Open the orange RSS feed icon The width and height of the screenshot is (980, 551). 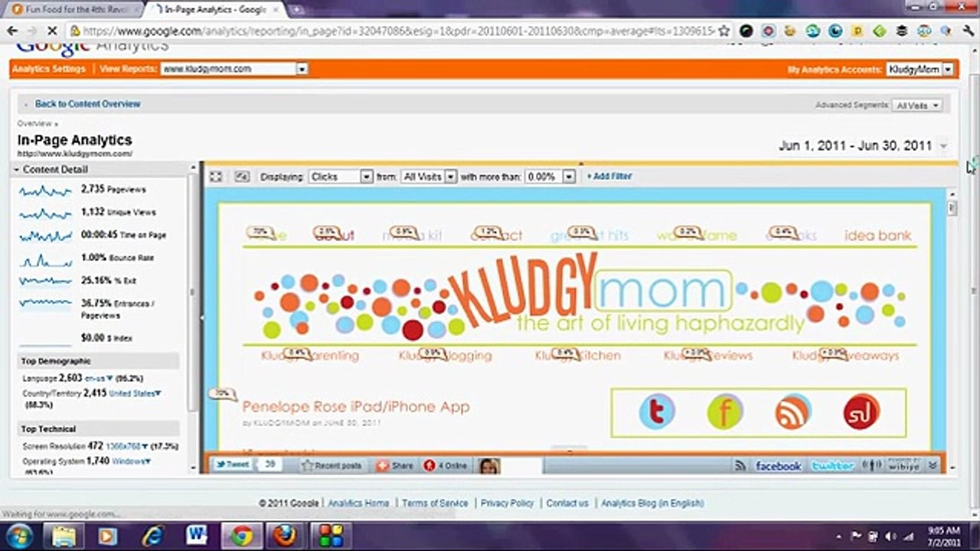pyautogui.click(x=793, y=412)
